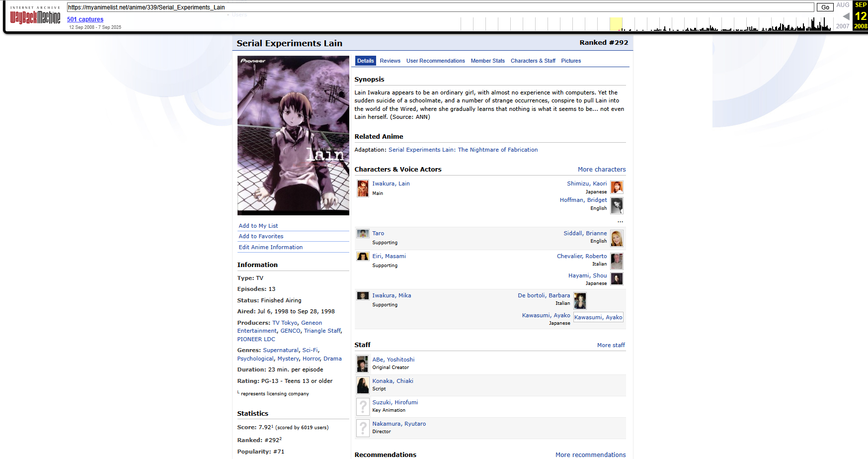
Task: Click Edit Anime Information
Action: click(x=271, y=247)
